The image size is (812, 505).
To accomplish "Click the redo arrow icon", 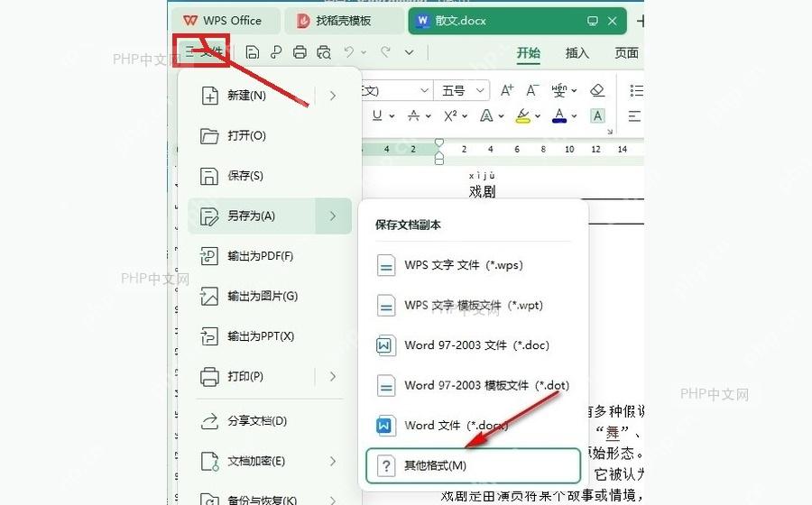I will (385, 51).
